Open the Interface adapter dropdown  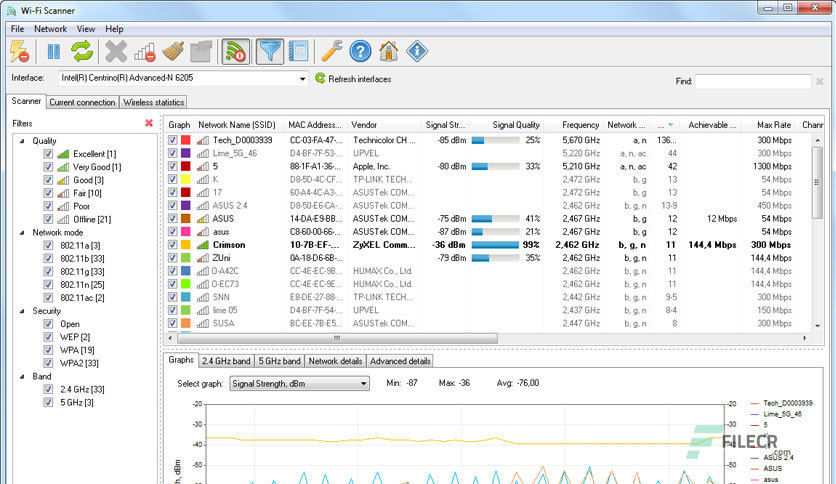(x=302, y=79)
